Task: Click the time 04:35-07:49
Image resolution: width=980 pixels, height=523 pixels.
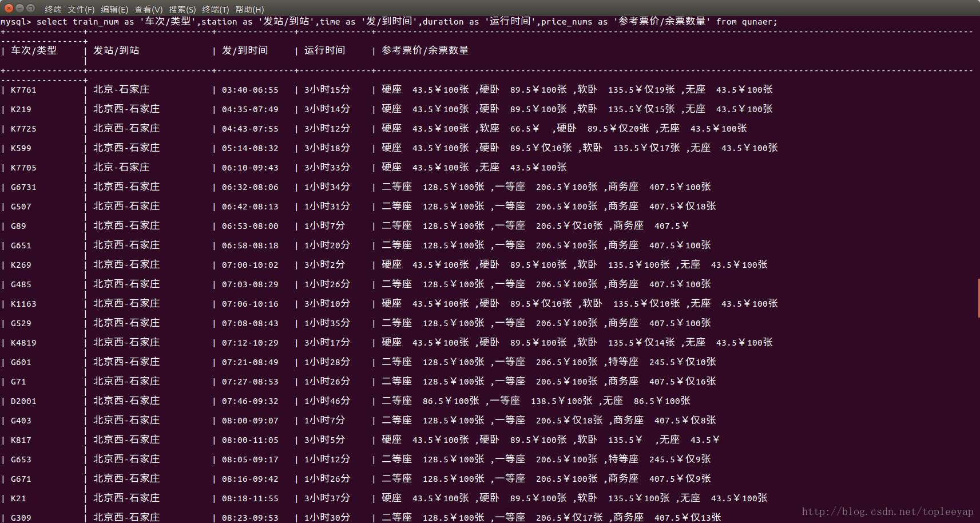Action: (x=250, y=109)
